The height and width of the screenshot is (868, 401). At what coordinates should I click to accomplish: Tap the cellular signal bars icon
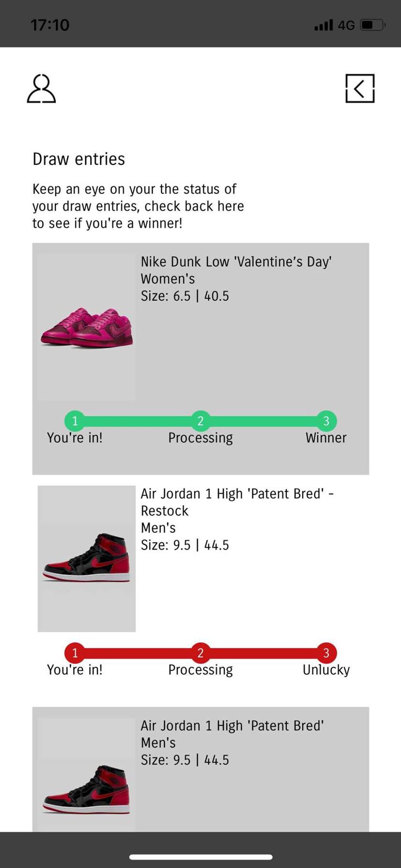(x=324, y=25)
